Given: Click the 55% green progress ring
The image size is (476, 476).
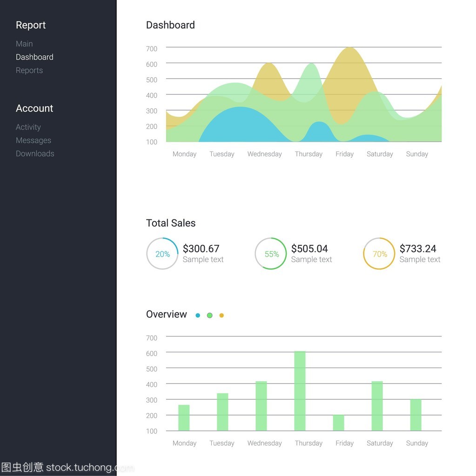Looking at the screenshot, I should click(271, 254).
